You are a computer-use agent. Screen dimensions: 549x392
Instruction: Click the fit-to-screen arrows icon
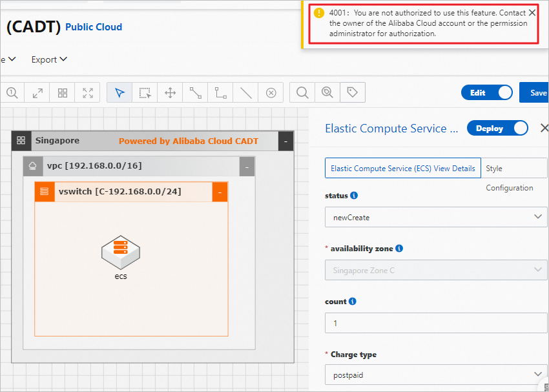88,93
